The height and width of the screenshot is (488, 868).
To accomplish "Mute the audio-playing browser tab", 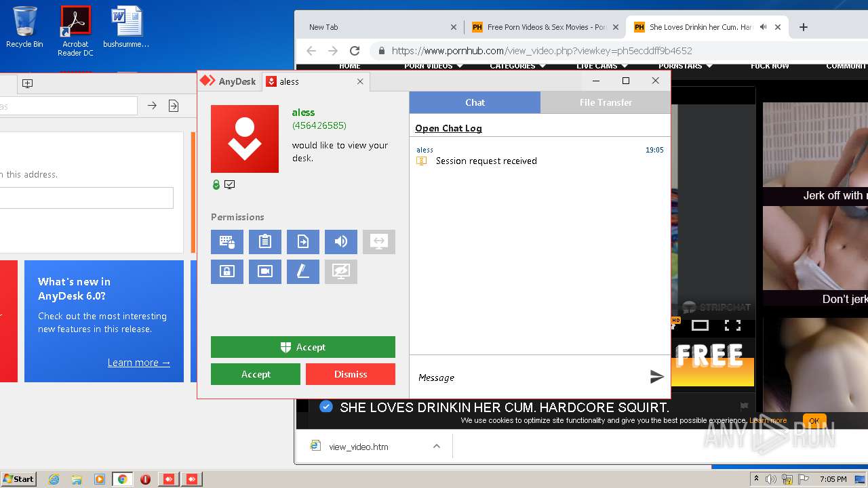I will point(763,27).
